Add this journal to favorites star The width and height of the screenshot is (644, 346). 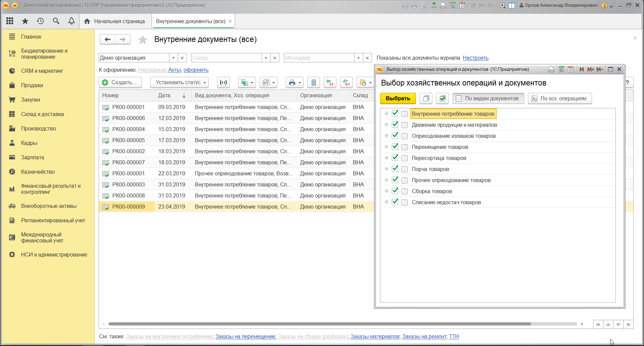(143, 40)
